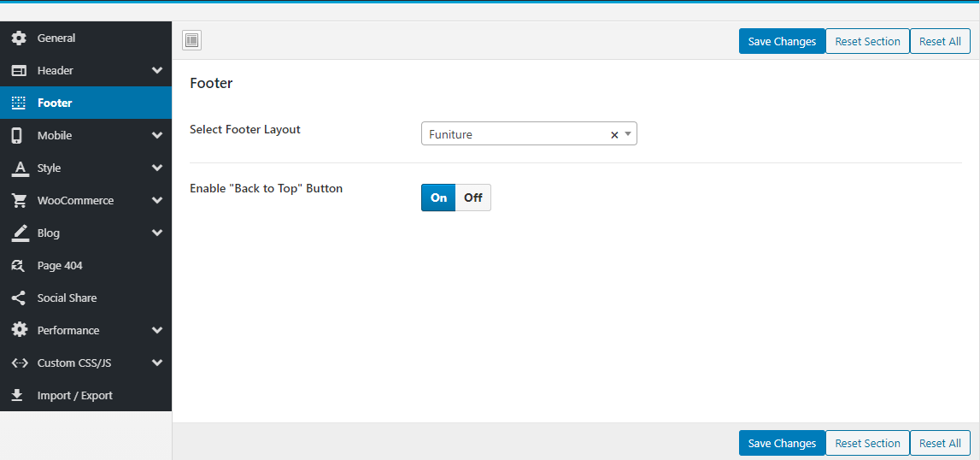This screenshot has height=460, width=980.
Task: Open the Import / Export section
Action: (x=85, y=396)
